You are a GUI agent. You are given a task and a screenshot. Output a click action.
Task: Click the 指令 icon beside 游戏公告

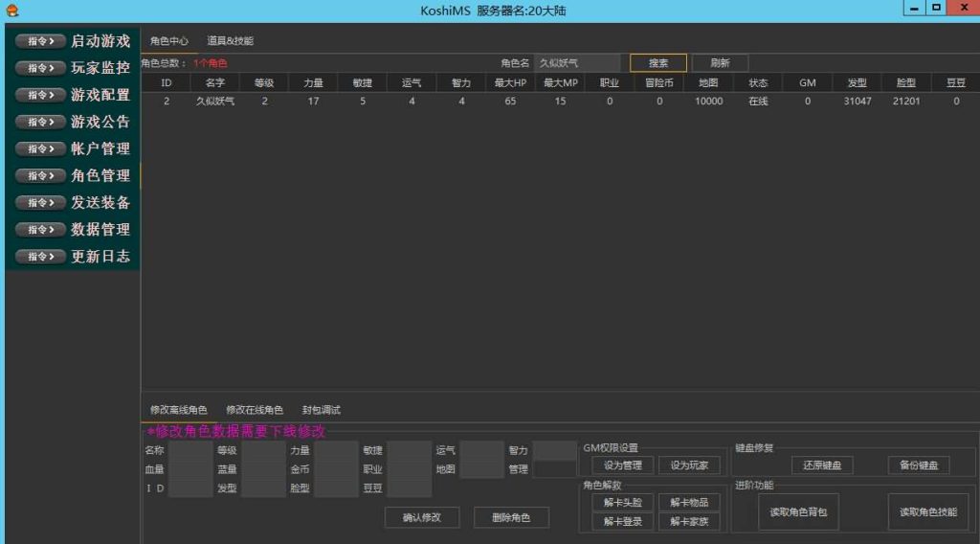coord(41,122)
